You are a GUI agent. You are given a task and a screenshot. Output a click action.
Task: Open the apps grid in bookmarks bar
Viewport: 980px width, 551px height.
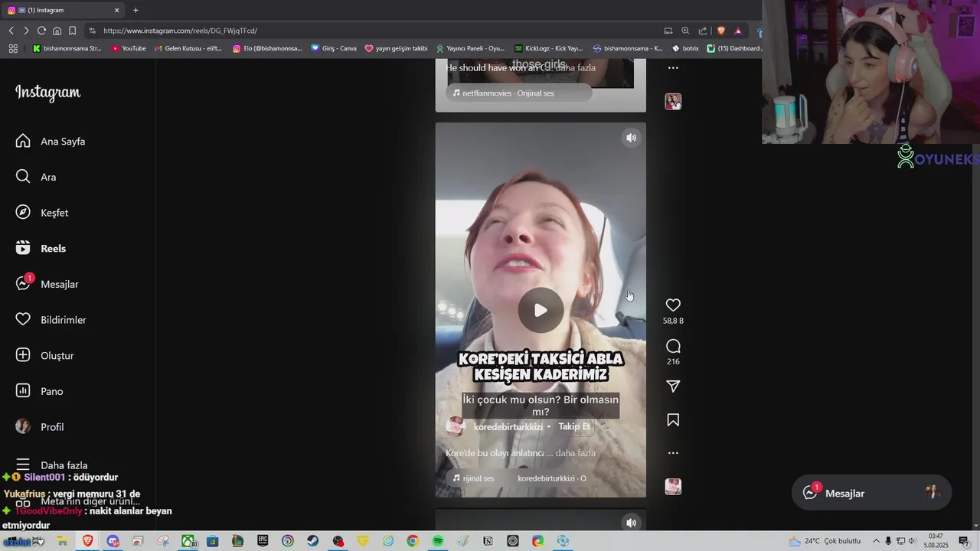click(13, 48)
